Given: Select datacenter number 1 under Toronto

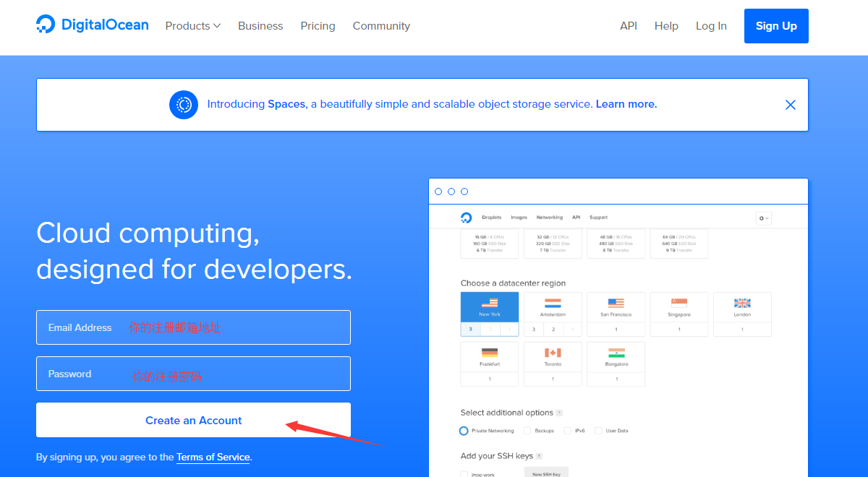Looking at the screenshot, I should [x=553, y=379].
